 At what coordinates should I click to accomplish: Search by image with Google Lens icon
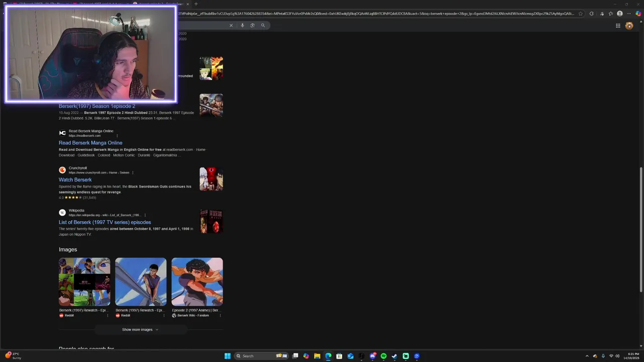pyautogui.click(x=252, y=25)
